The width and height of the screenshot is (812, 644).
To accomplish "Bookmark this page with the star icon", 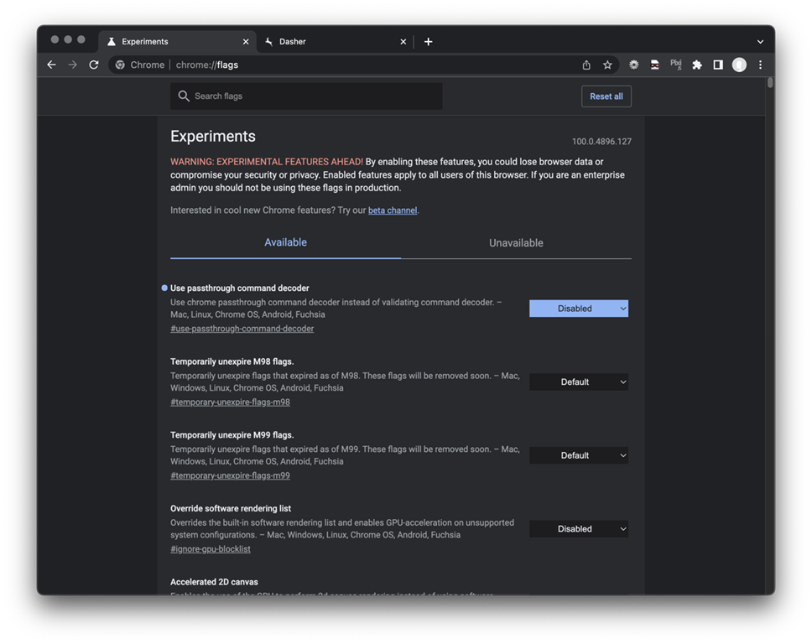I will point(607,65).
